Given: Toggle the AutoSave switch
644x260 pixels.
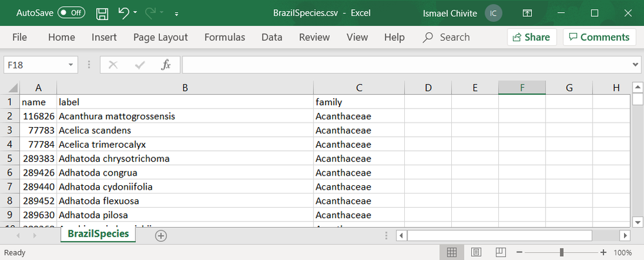Looking at the screenshot, I should [71, 13].
